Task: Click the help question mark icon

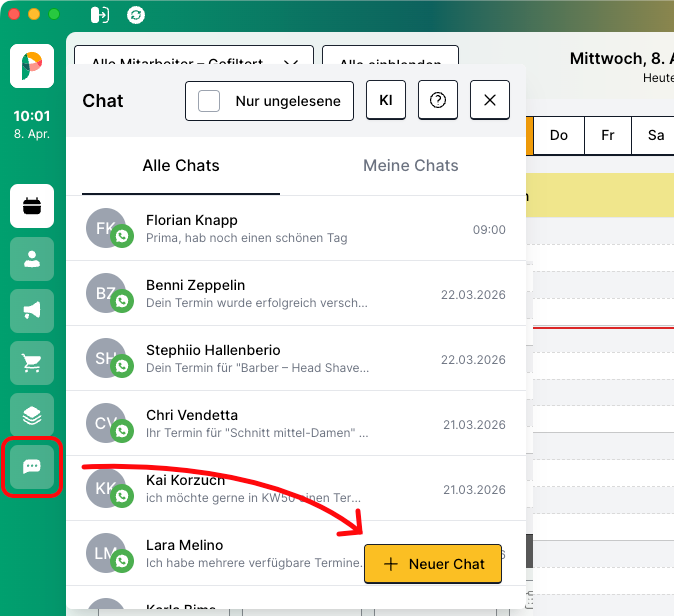Action: 437,101
